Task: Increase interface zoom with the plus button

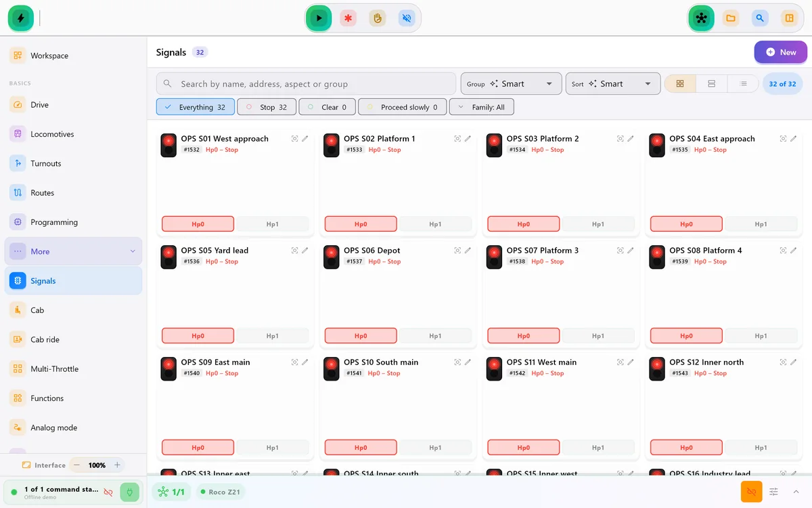Action: [117, 465]
